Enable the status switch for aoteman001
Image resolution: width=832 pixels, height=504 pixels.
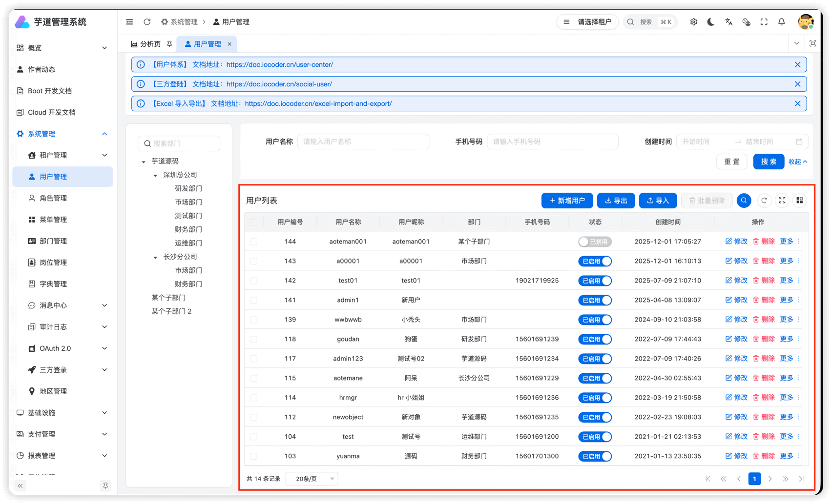tap(595, 242)
